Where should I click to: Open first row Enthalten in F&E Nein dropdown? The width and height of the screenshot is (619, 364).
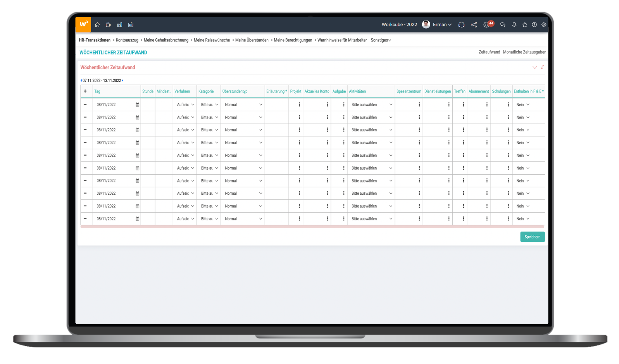click(x=522, y=105)
